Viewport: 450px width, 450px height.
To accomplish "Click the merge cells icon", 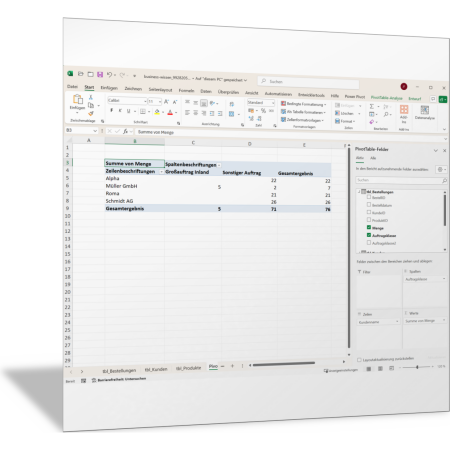I will [232, 114].
